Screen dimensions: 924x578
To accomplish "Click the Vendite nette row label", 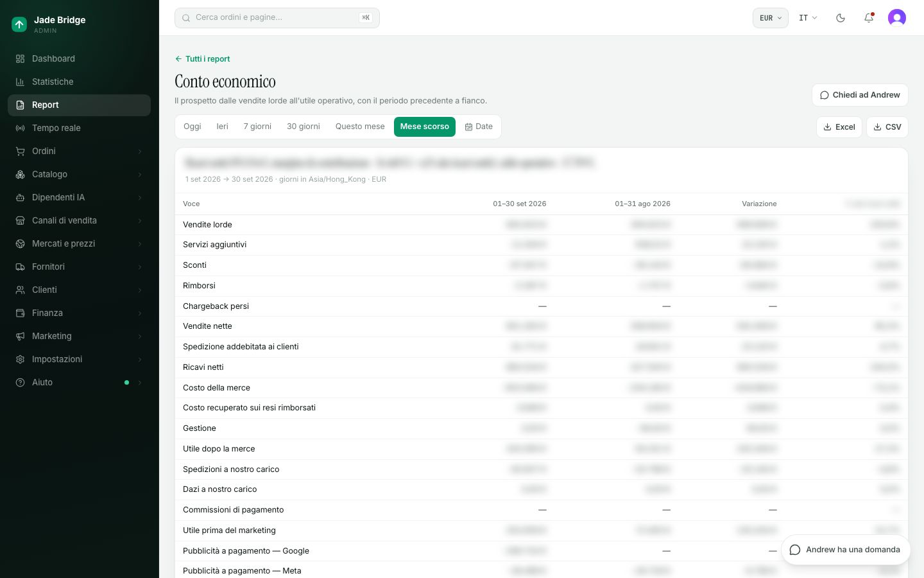I will 207,326.
